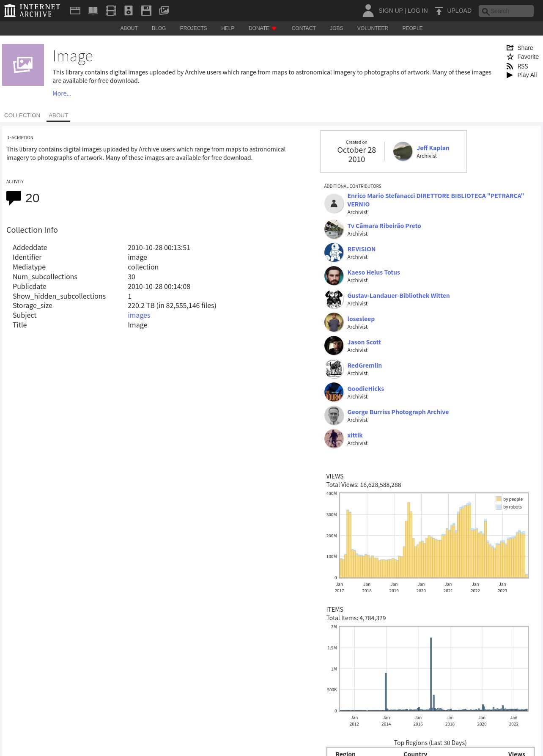
Task: Open the HELP navigation item
Action: [x=228, y=28]
